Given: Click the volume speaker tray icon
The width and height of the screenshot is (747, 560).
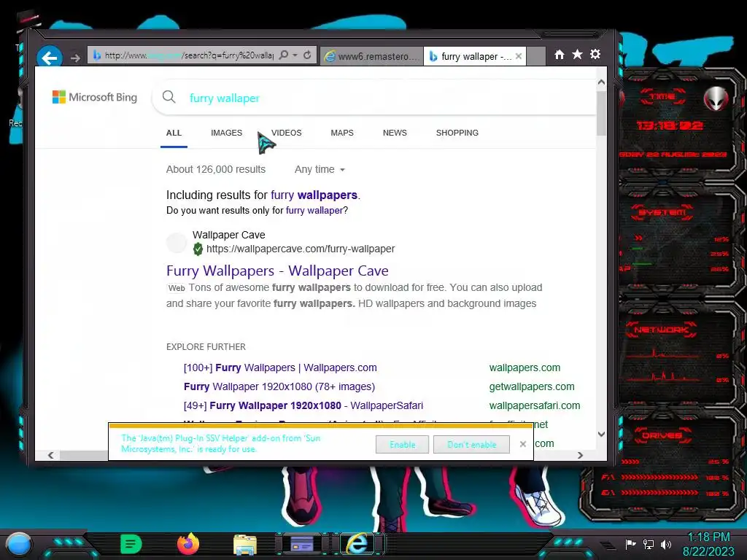Looking at the screenshot, I should 666,544.
